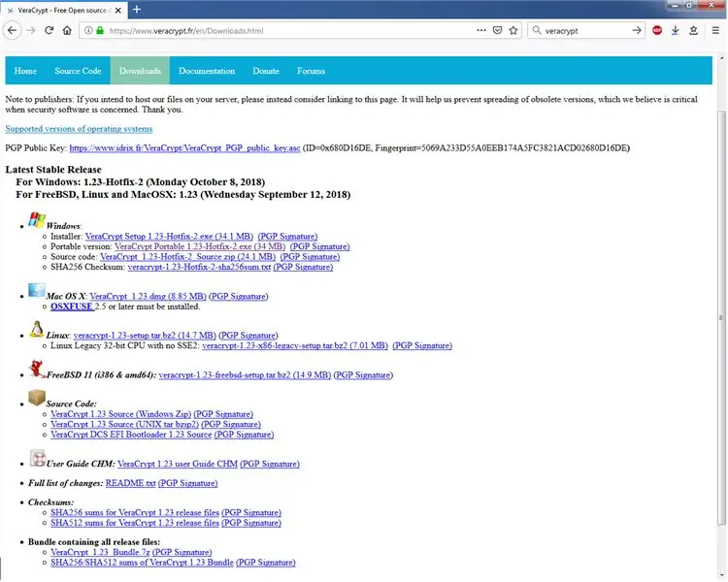Download VeraCrypt Setup 1.23-Hotfix-2.exe installer
The width and height of the screenshot is (728, 582).
(170, 237)
